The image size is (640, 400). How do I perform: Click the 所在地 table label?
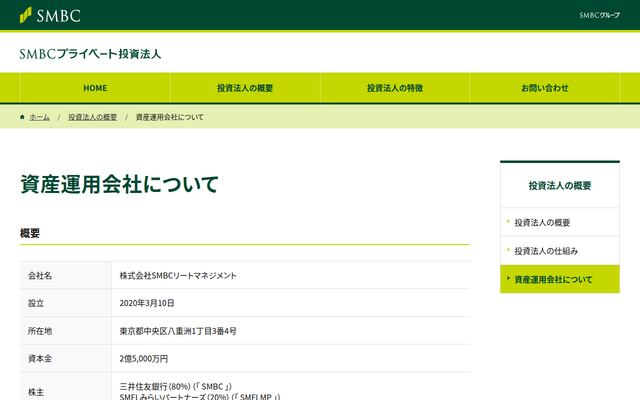pyautogui.click(x=40, y=331)
